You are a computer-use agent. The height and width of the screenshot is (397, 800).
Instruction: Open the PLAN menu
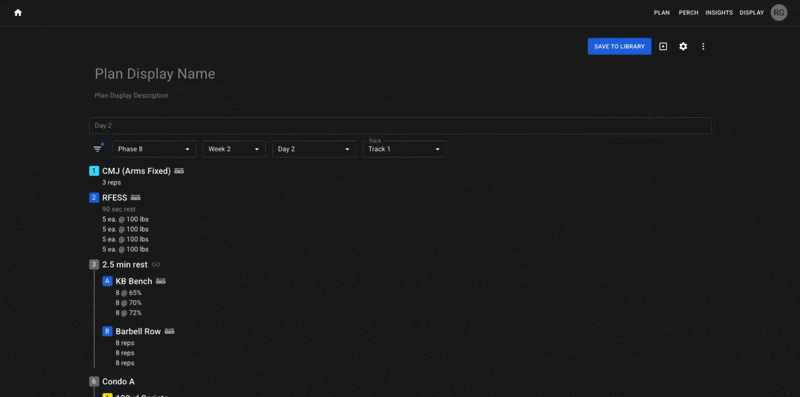pos(662,13)
